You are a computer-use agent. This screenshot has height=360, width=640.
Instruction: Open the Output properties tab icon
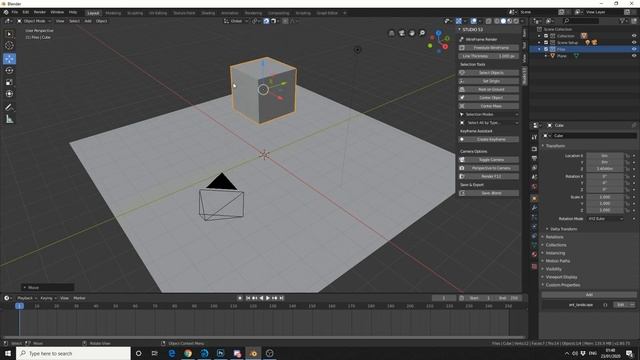[x=534, y=158]
